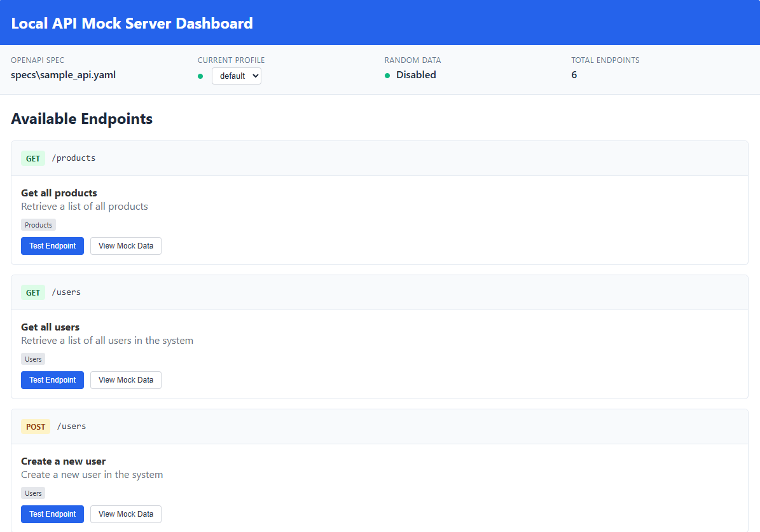Click 'Create a new user in the system' description
The height and width of the screenshot is (532, 760).
point(92,475)
